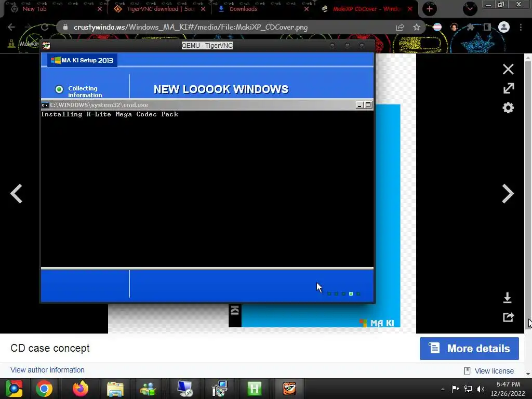Switch to the New Tab browser tab
Screen dimensions: 532x399
35,9
